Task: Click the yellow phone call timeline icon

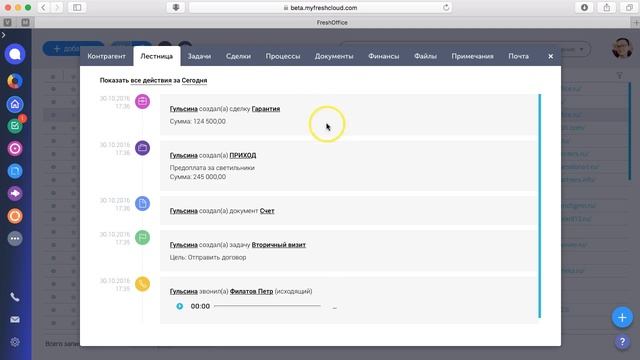Action: click(x=142, y=284)
